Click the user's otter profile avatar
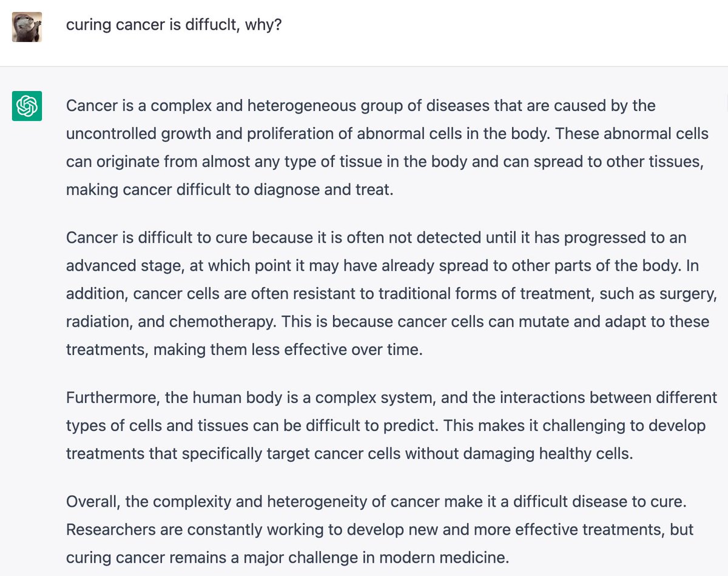728x576 pixels. click(x=27, y=27)
